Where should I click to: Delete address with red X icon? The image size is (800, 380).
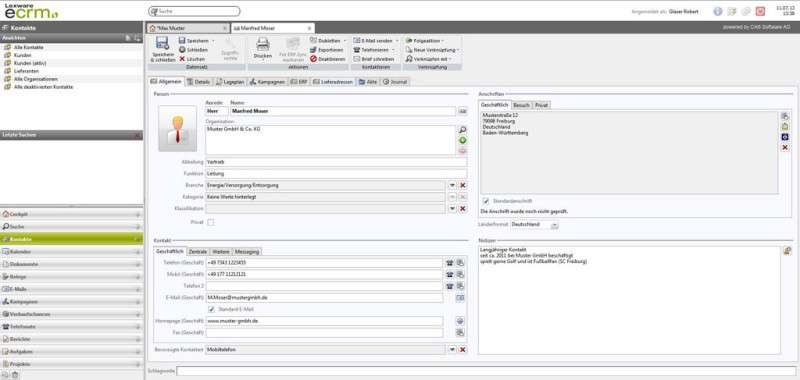[785, 147]
